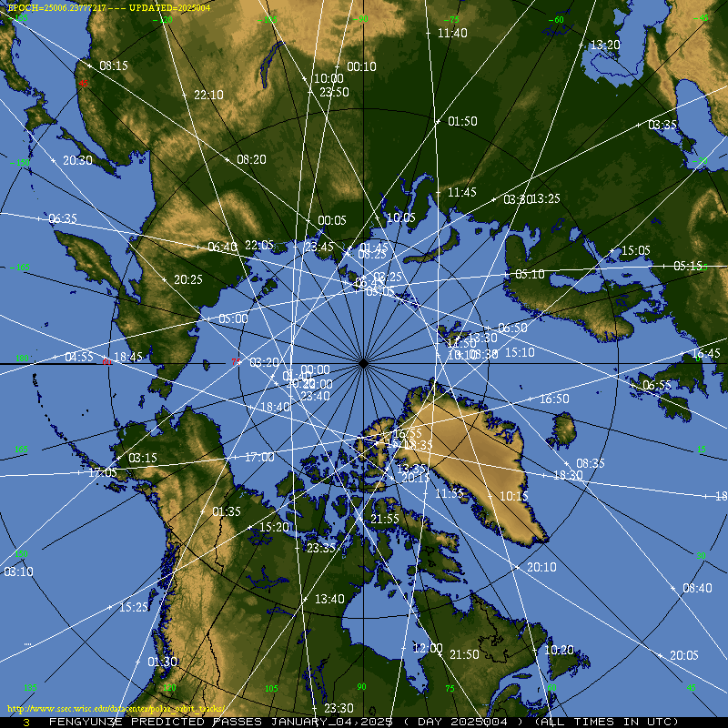728x728 pixels.
Task: Click the 20:30 pass marker
Action: pos(77,160)
